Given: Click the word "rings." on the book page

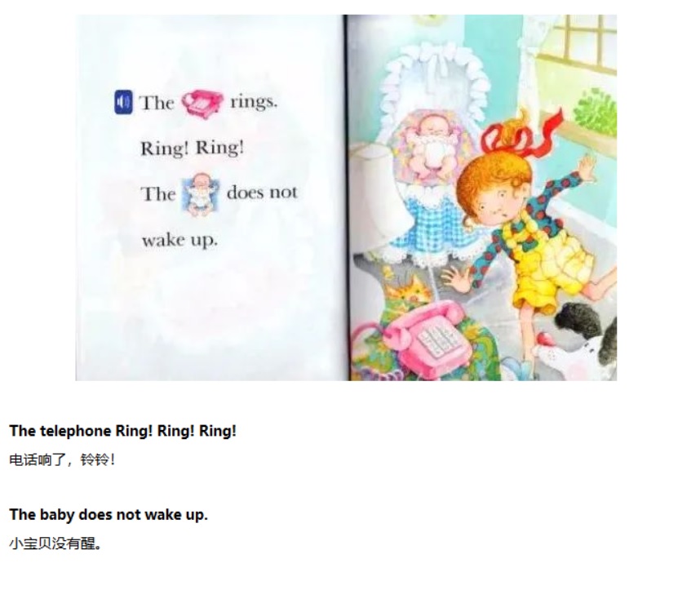Looking at the screenshot, I should (254, 102).
